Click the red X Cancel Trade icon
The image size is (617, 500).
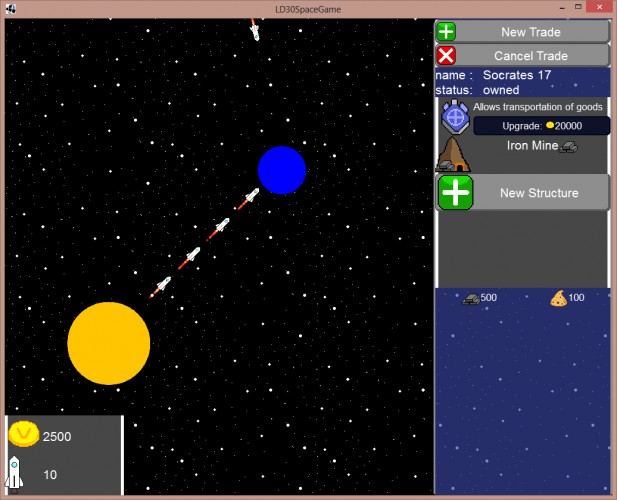point(446,55)
